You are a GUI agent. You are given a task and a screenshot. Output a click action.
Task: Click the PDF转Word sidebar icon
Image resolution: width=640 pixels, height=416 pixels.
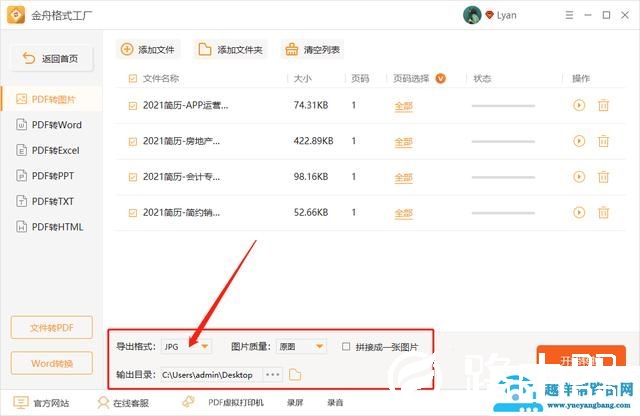pos(21,125)
